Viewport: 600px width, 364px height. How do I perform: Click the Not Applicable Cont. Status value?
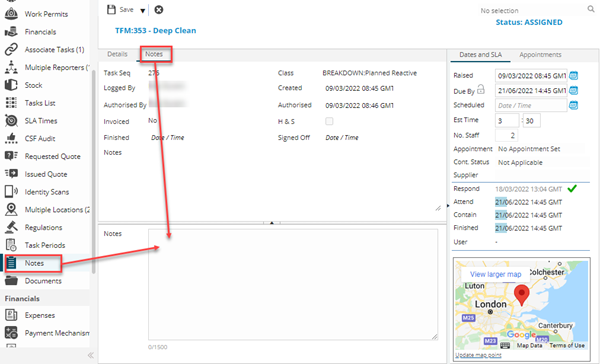pos(520,162)
